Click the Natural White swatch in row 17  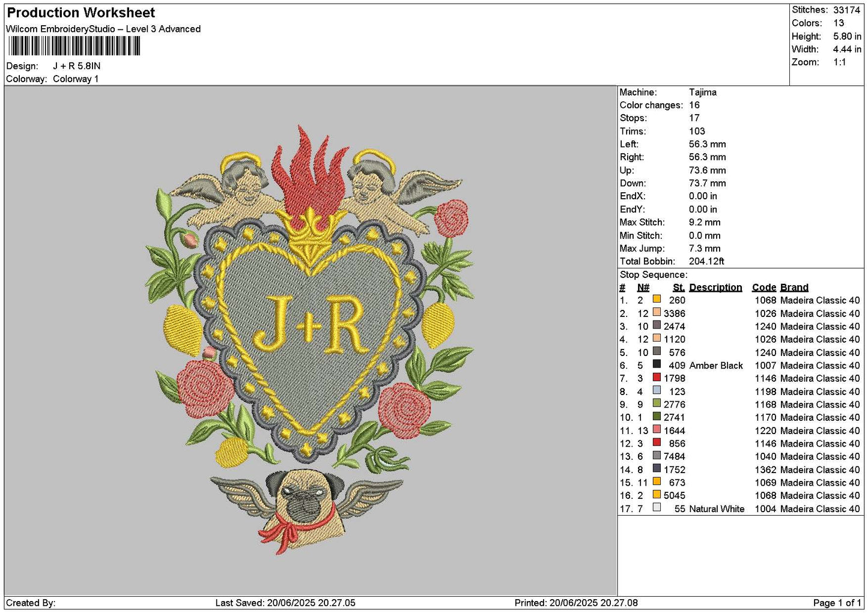657,507
